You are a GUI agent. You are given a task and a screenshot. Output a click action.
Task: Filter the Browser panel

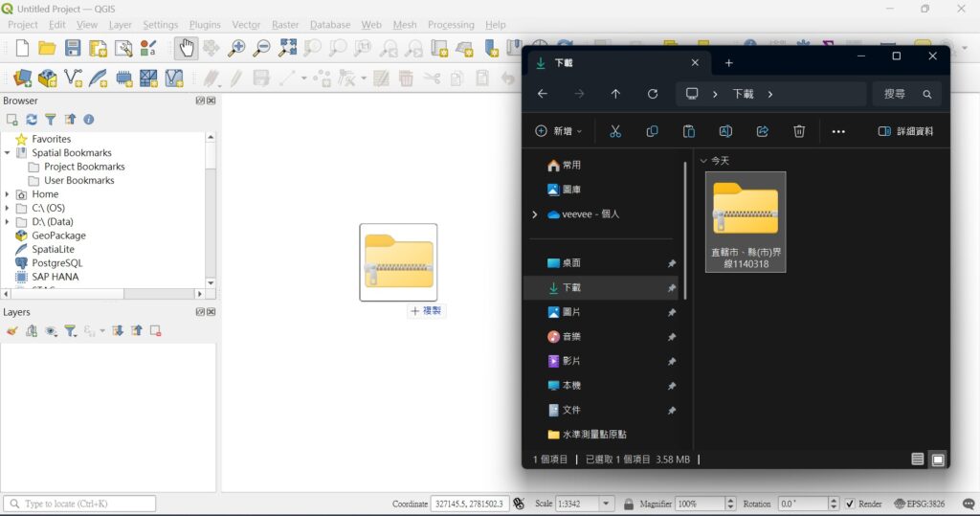51,120
